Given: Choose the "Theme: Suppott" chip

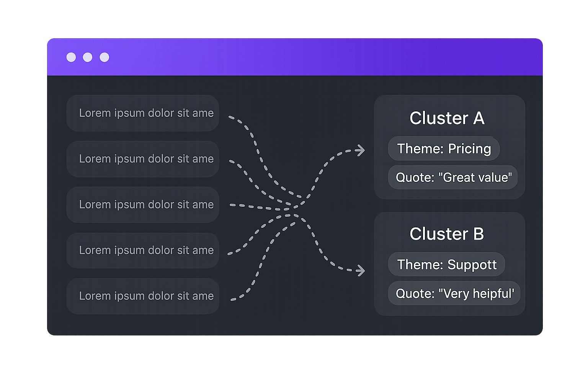Looking at the screenshot, I should [x=446, y=265].
